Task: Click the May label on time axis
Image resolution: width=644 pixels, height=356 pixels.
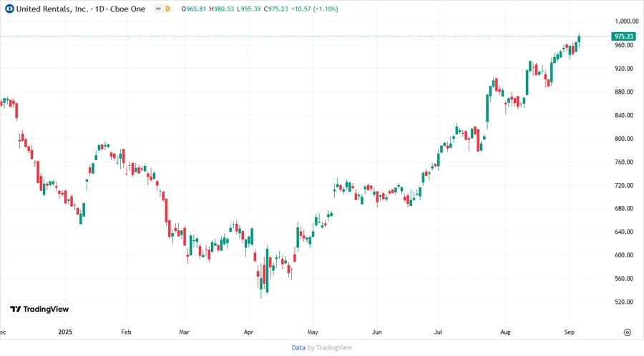Action: pos(313,332)
